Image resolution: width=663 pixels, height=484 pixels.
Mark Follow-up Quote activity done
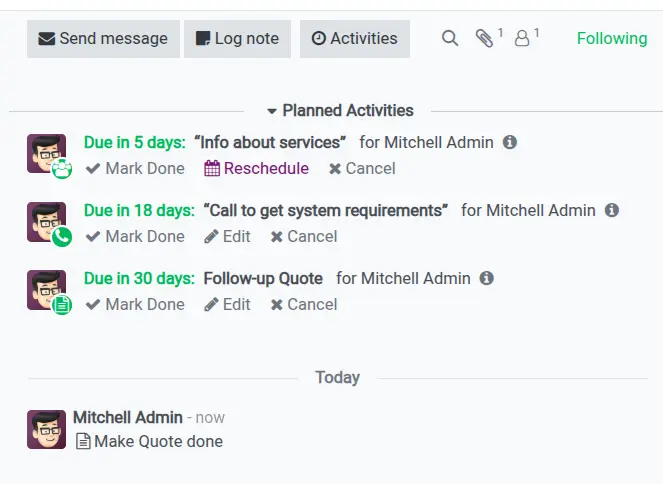click(x=135, y=304)
